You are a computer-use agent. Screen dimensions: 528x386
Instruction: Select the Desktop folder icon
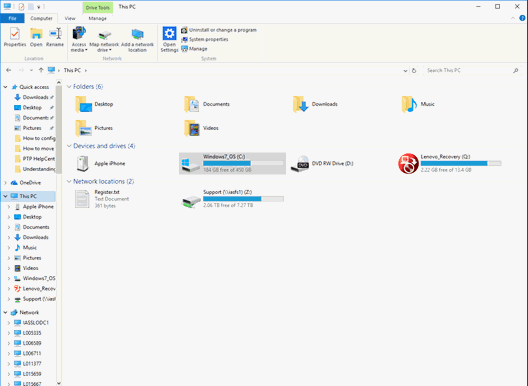(x=84, y=104)
